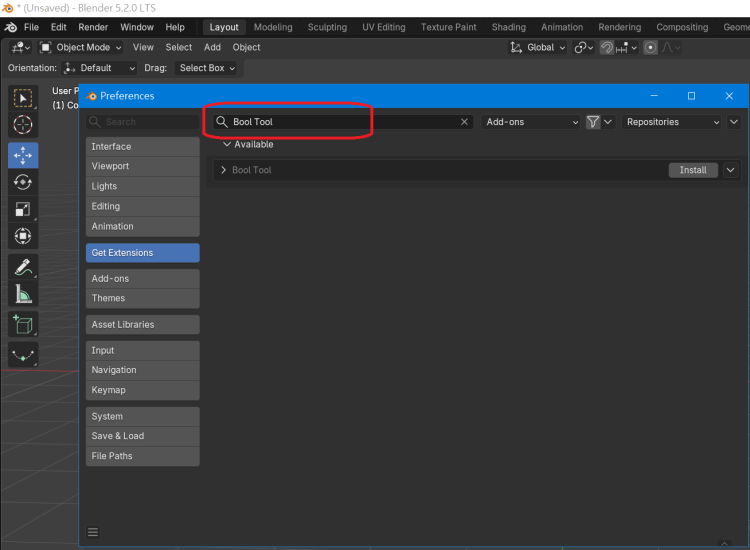Open the Viewport preferences section
The width and height of the screenshot is (750, 550).
point(143,166)
